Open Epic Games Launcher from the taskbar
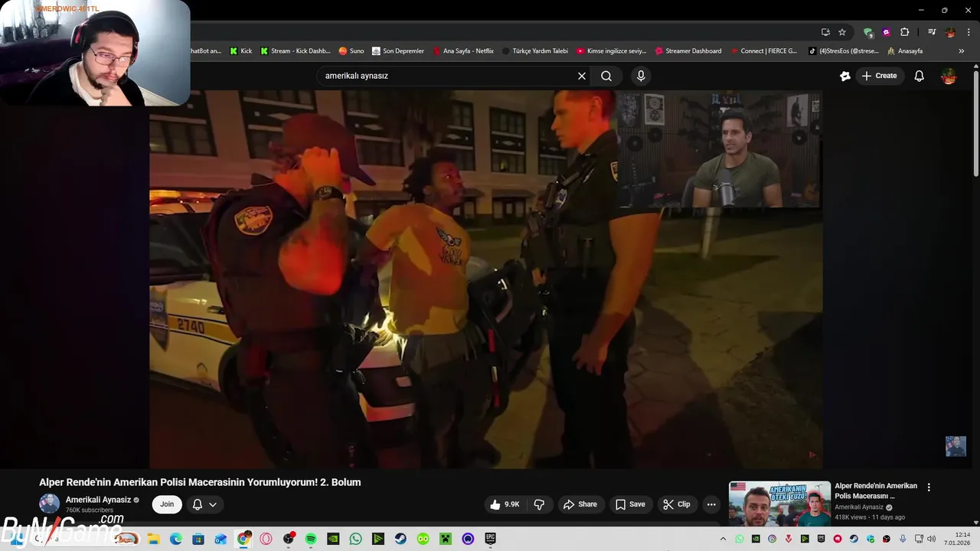The height and width of the screenshot is (551, 980). point(491,539)
